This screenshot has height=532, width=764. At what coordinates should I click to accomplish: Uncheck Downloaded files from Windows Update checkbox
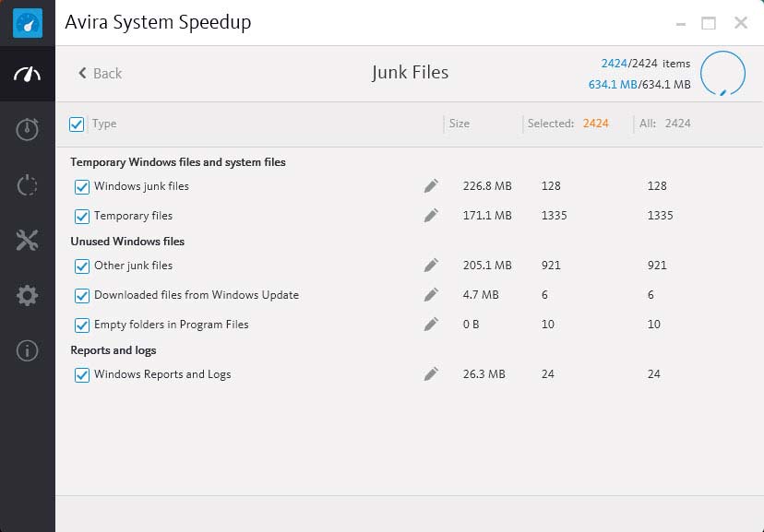[x=82, y=296]
